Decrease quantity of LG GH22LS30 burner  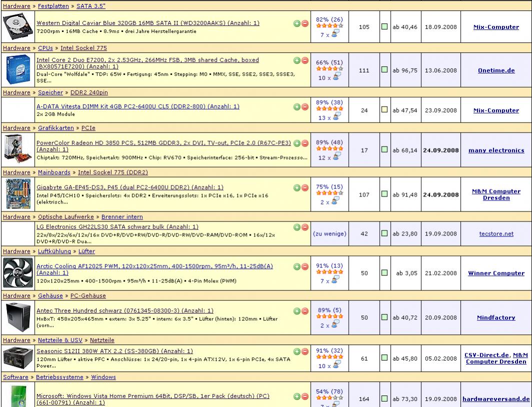pyautogui.click(x=305, y=227)
